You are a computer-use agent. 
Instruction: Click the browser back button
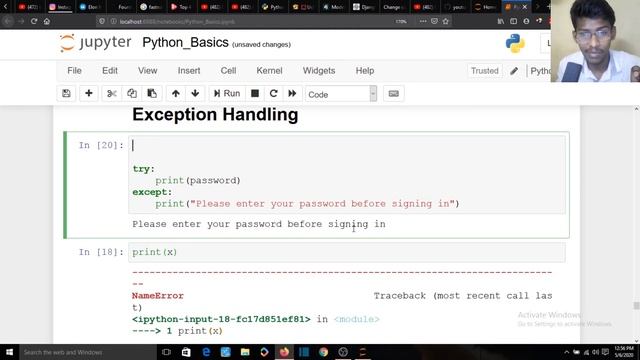7,21
